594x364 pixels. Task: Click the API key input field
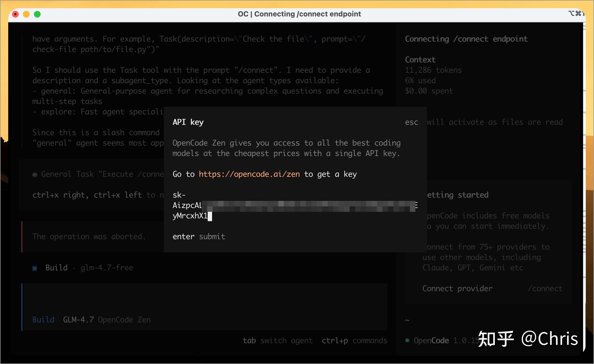click(295, 205)
